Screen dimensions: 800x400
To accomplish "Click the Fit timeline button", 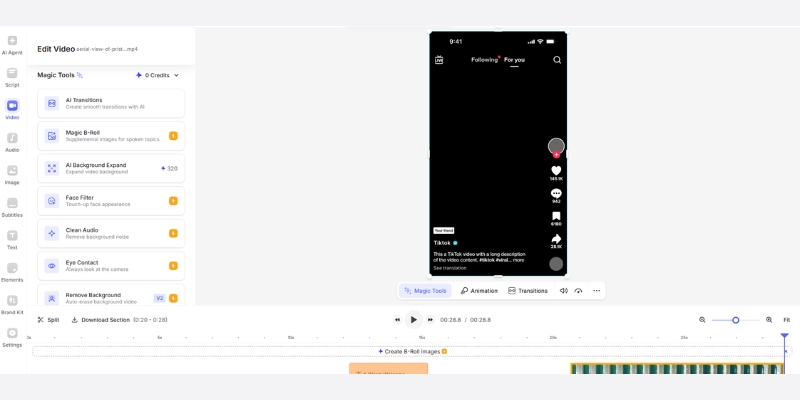I will tap(787, 320).
